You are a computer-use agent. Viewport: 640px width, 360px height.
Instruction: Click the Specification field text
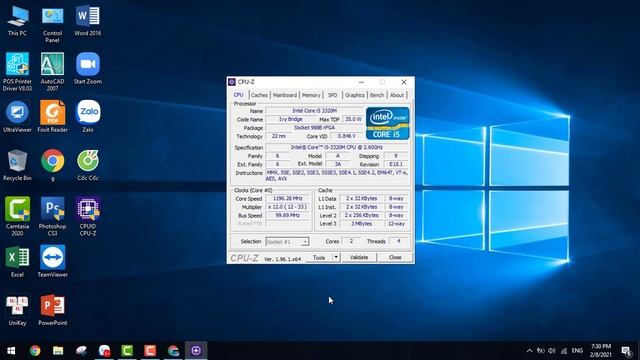pos(337,147)
